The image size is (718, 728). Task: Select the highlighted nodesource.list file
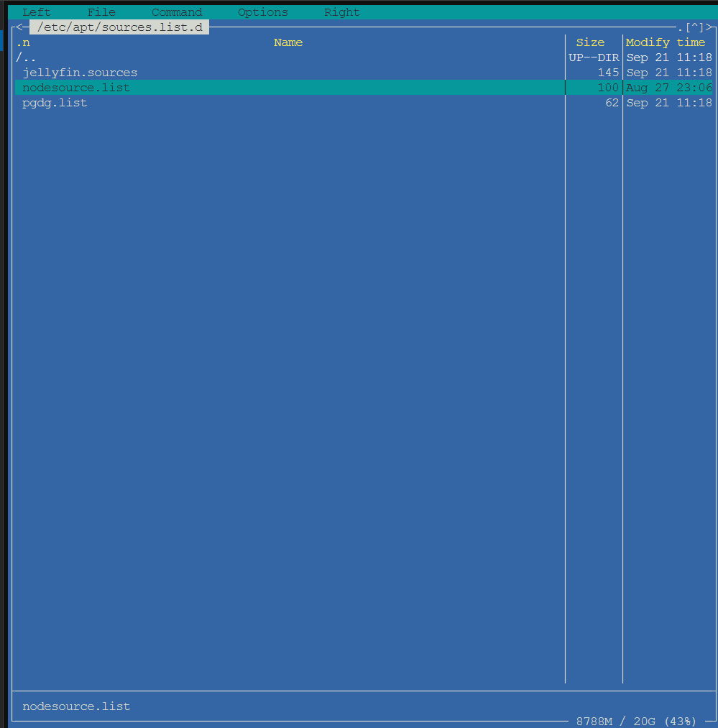(76, 88)
